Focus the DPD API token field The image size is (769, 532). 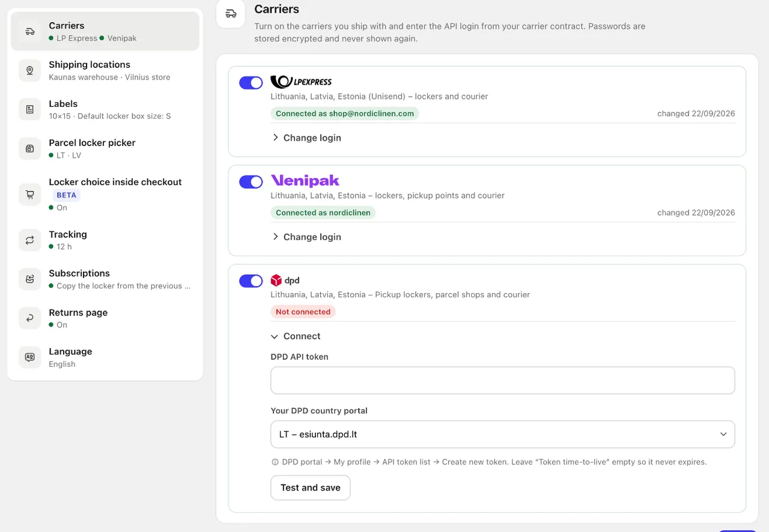click(503, 380)
